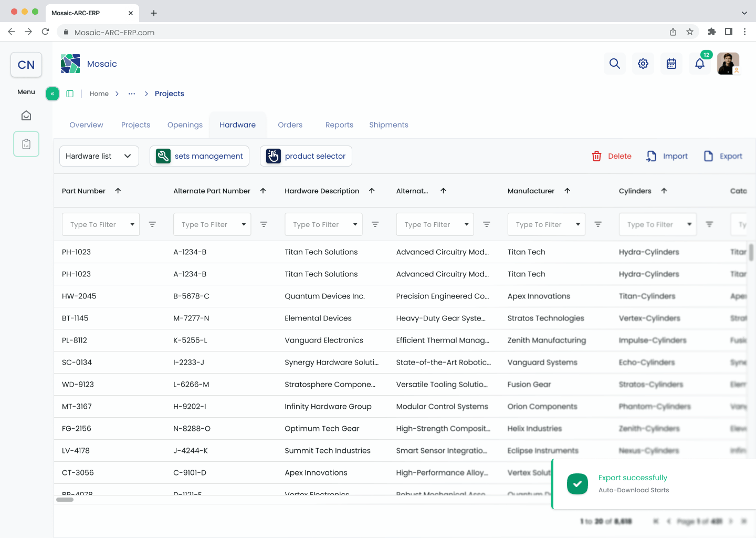Sort by Alternate Part Number arrow
This screenshot has height=538, width=756.
[x=263, y=191]
